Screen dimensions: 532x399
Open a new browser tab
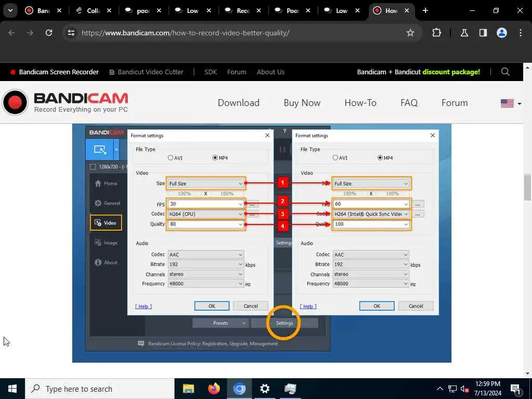(425, 10)
